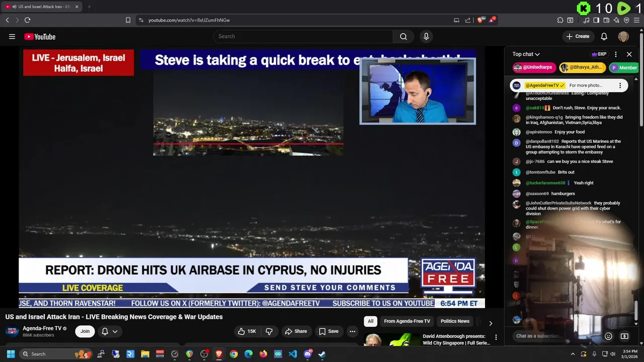
Task: Bookmark this page
Action: [128, 20]
